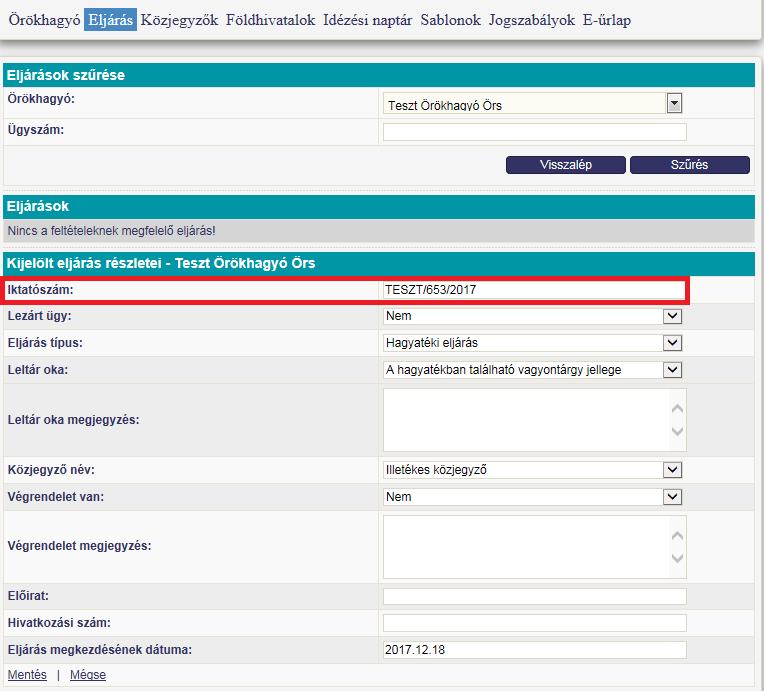Click scroll-up arrow in Végrendelet megjegyzés
The width and height of the screenshot is (764, 694).
tap(677, 536)
